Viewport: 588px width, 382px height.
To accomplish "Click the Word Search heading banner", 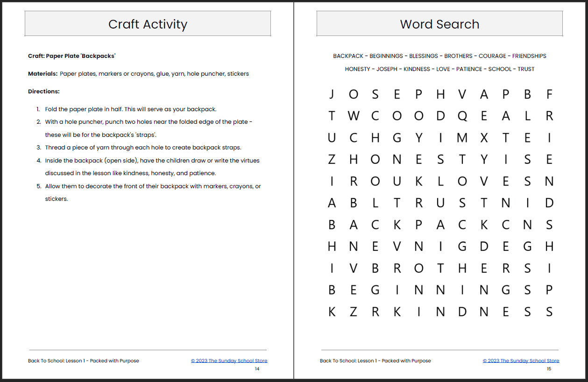I will click(x=439, y=24).
